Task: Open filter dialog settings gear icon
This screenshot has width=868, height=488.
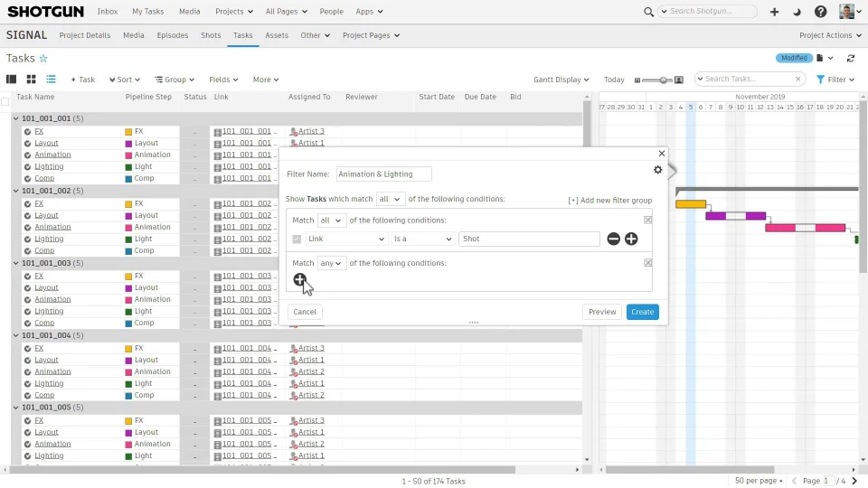Action: point(657,170)
